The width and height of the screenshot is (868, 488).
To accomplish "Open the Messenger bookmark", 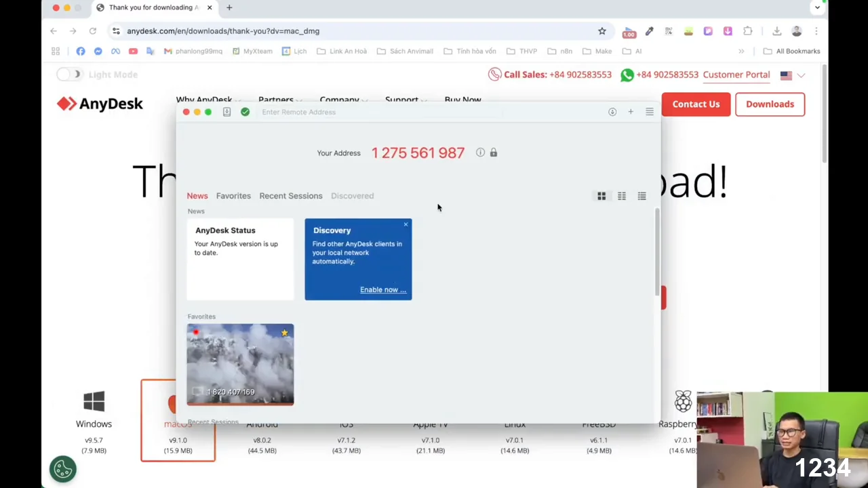I will pos(98,51).
